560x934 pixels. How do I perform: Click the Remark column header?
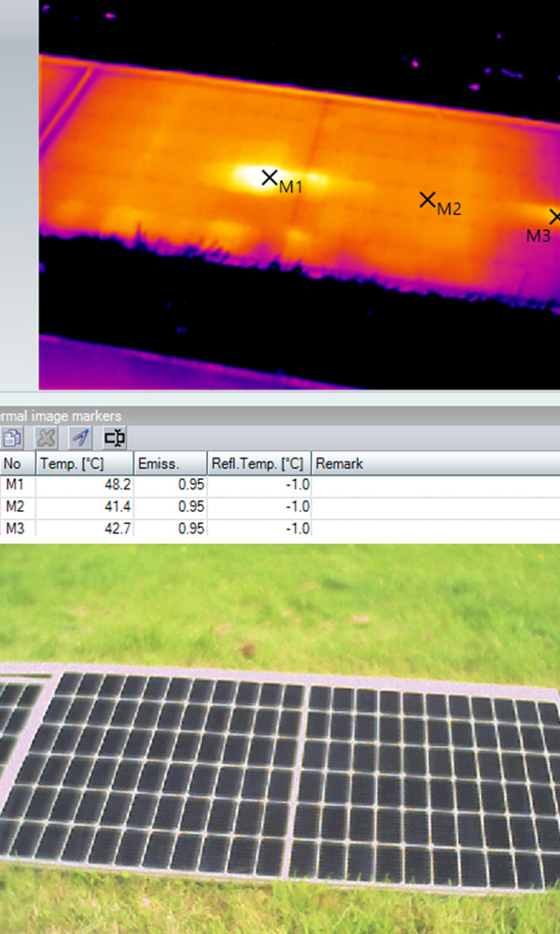[x=436, y=463]
